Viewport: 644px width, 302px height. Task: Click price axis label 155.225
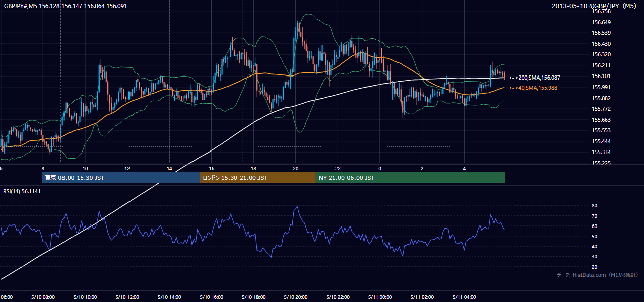[x=601, y=163]
